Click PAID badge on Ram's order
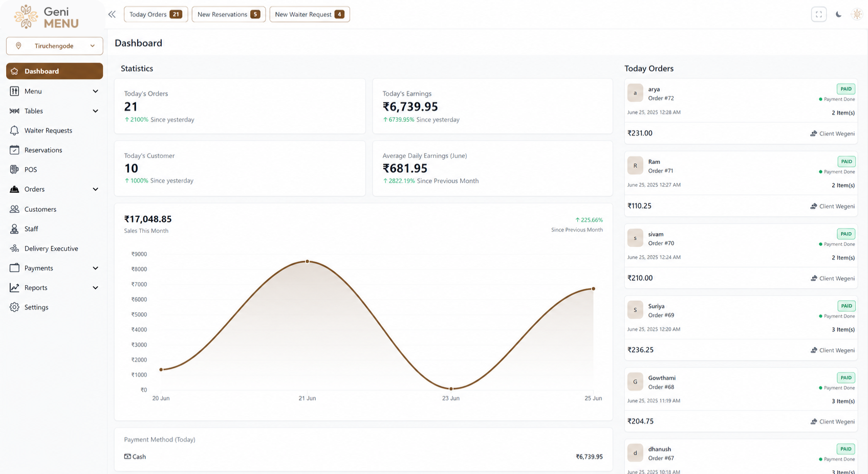Screen dimensions: 868x474 tap(846, 162)
